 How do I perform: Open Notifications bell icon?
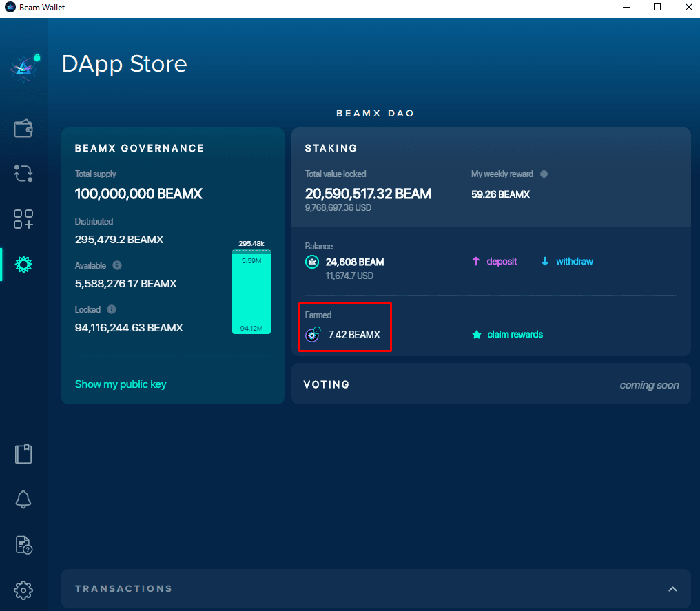click(x=23, y=499)
